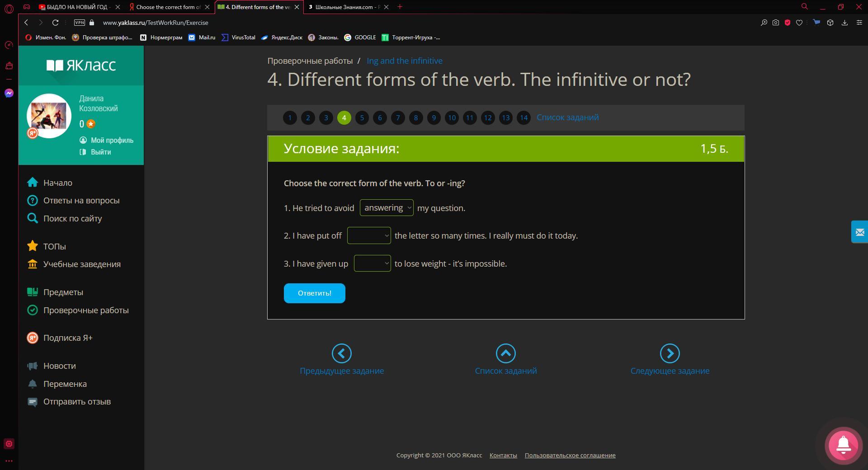Screen dimensions: 868x470
Task: Open the browser downloads icon
Action: coord(844,23)
